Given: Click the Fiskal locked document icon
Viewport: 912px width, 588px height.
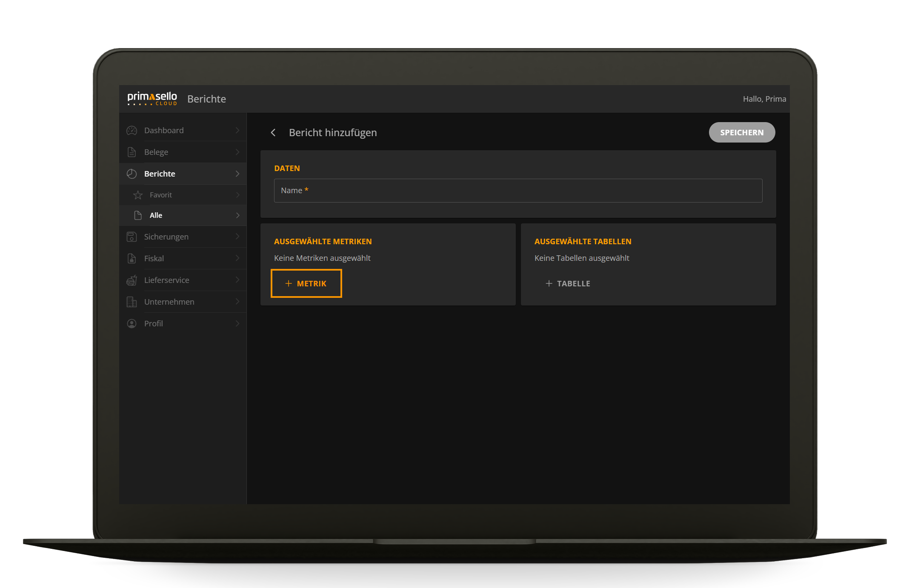Looking at the screenshot, I should pyautogui.click(x=132, y=259).
